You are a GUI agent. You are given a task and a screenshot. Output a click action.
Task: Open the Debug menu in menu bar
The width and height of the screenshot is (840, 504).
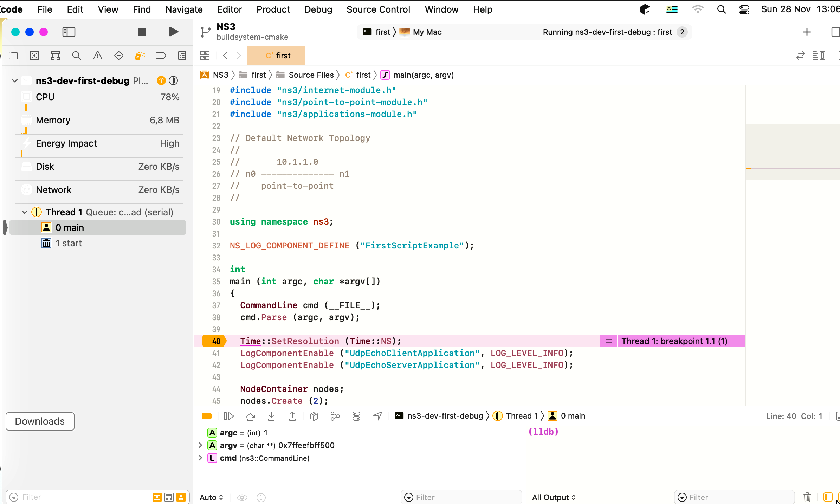(318, 9)
